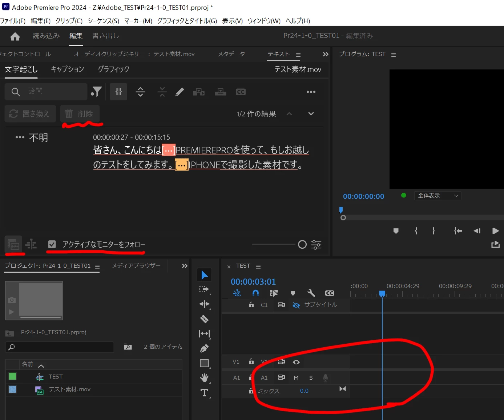Click the overwrite edit icon in transcript toolbar
The width and height of the screenshot is (504, 420).
coord(220,92)
